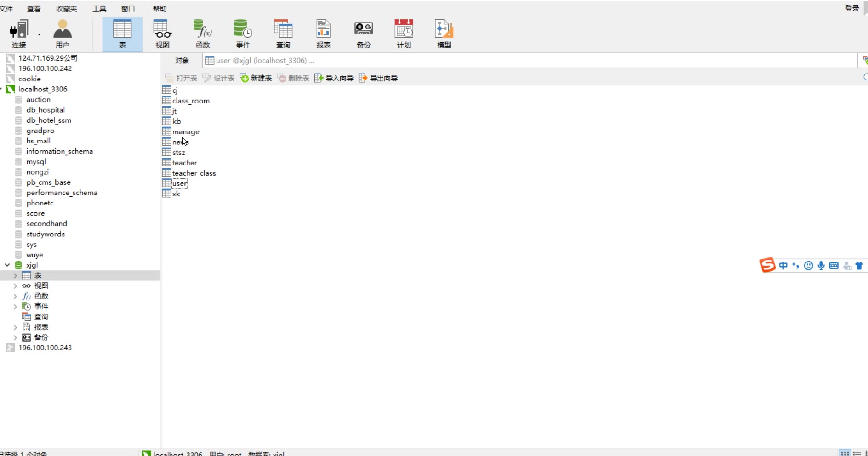Open Sogou emoji smiley icon

(809, 265)
